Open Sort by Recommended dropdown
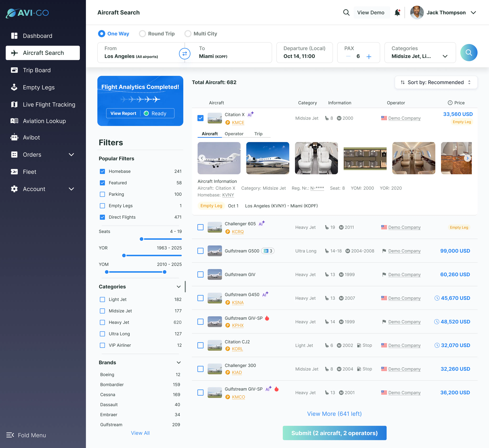 coord(436,82)
